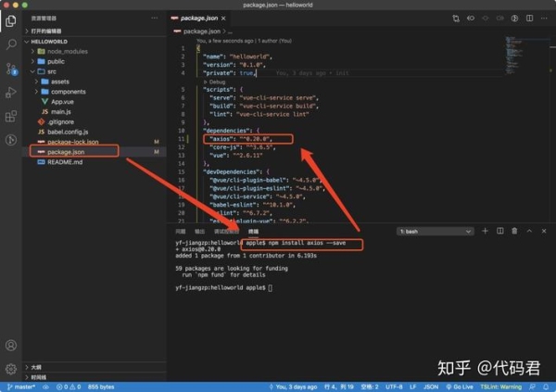Open the GitLens view in activity bar
This screenshot has height=392, width=556.
(x=11, y=140)
